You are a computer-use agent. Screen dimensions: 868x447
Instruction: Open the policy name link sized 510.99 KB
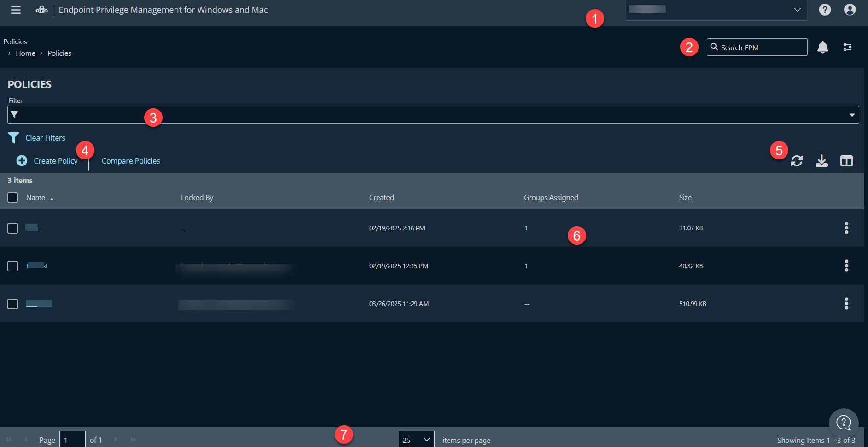[x=39, y=304]
